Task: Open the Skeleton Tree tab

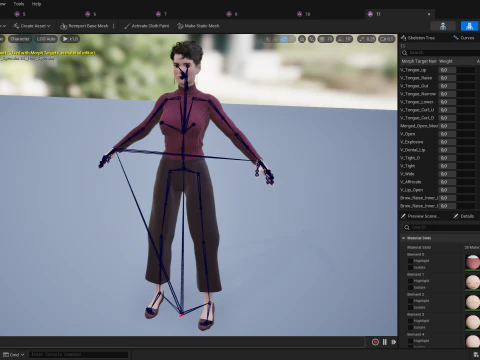Action: pos(419,38)
